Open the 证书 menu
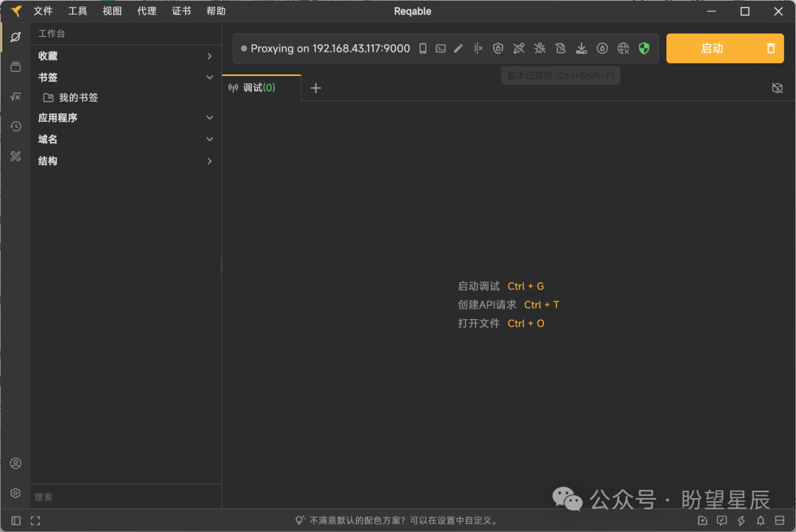Viewport: 796px width, 532px height. click(x=181, y=11)
